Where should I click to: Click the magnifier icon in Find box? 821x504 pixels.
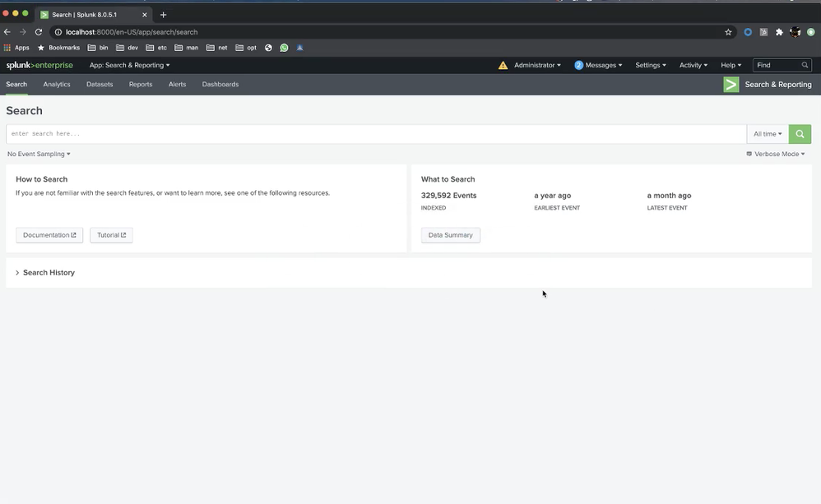point(805,66)
